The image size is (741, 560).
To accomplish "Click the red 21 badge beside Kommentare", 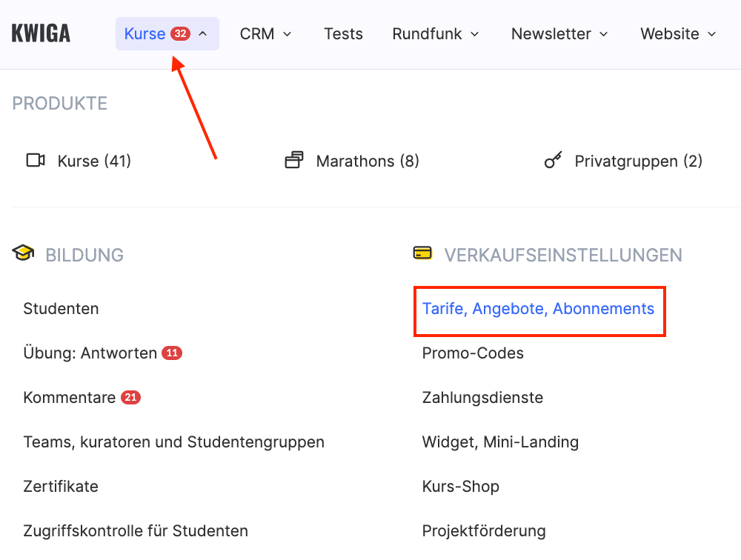I will pos(130,398).
